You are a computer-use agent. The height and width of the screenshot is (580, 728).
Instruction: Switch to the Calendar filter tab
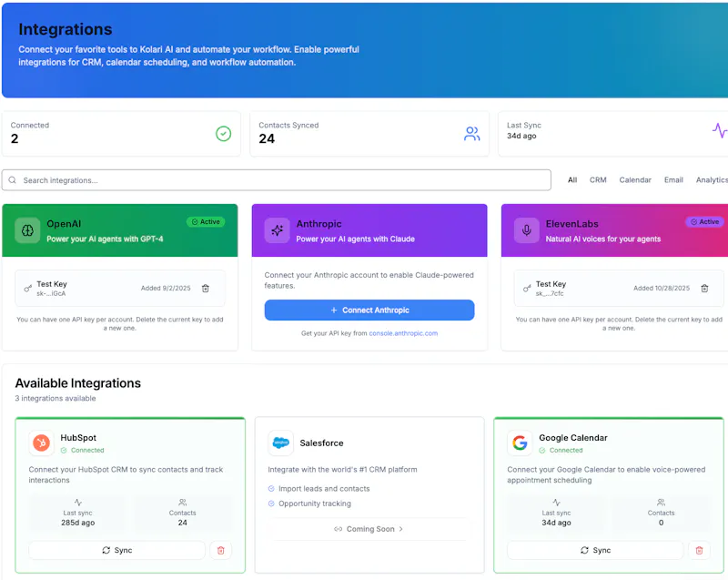click(x=635, y=180)
